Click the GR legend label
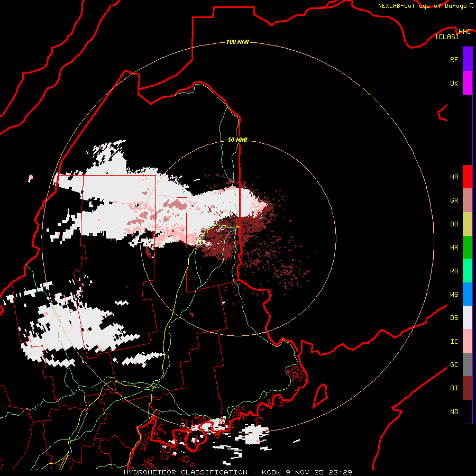Image resolution: width=476 pixels, height=476 pixels. click(x=454, y=200)
